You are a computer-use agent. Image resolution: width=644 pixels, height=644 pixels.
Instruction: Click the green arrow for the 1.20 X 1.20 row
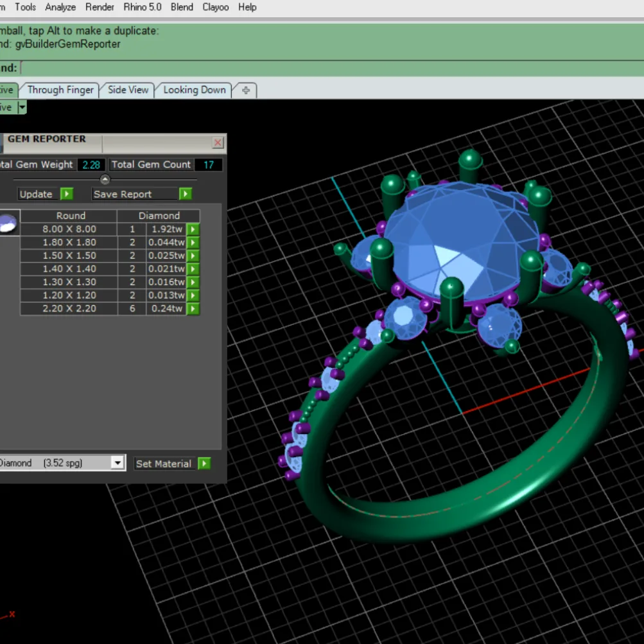click(x=193, y=295)
